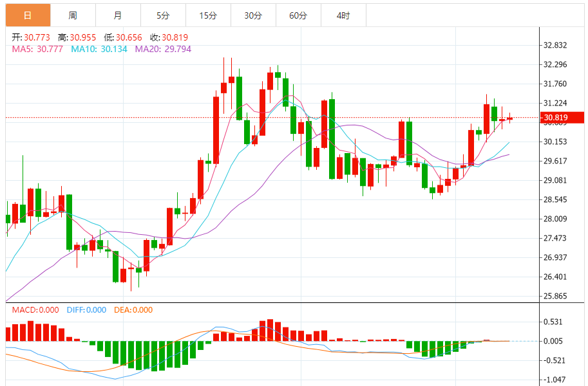The image size is (588, 386).
Task: Click the 0.005 MACD axis label
Action: pos(553,341)
